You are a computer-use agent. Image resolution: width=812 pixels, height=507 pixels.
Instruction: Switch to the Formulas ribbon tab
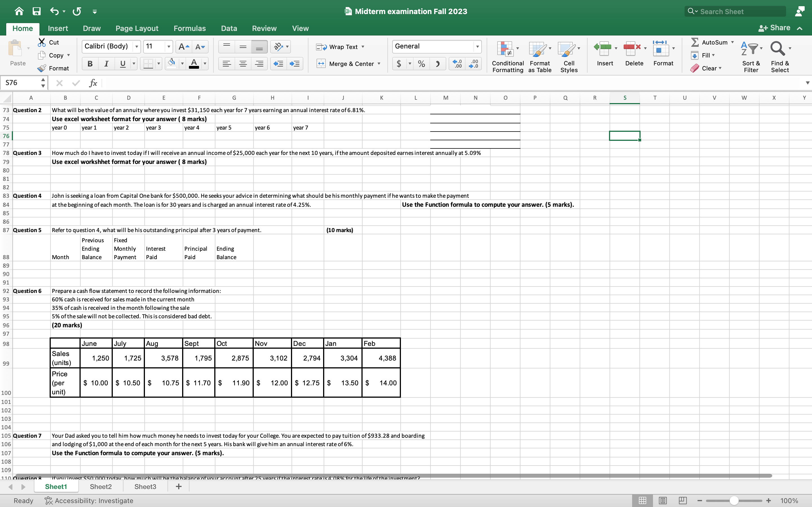189,28
